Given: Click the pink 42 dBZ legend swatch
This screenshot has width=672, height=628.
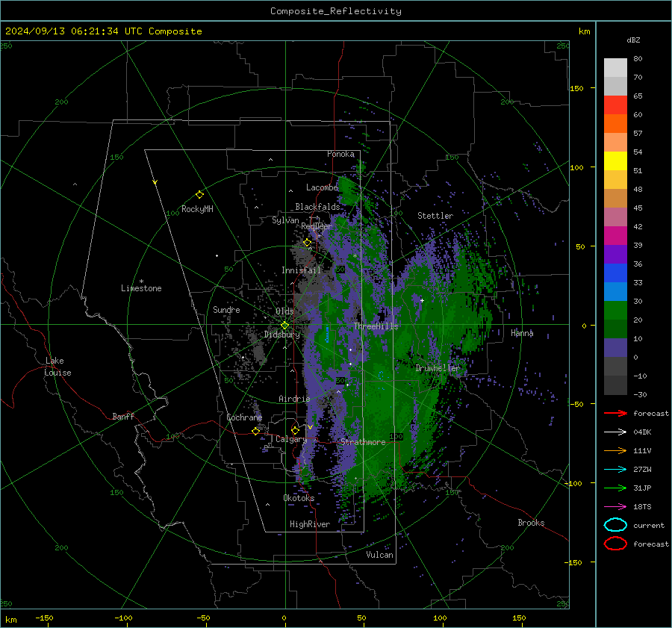Looking at the screenshot, I should (x=615, y=217).
